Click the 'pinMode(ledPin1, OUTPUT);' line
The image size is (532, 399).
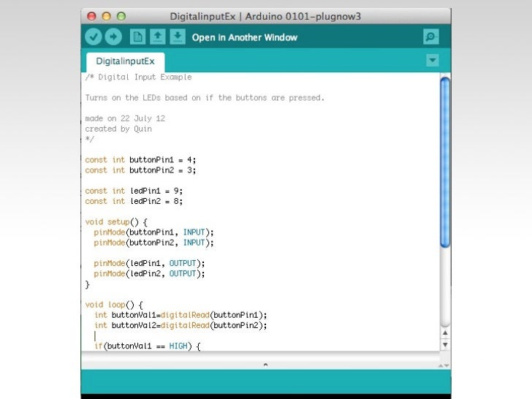tap(149, 263)
